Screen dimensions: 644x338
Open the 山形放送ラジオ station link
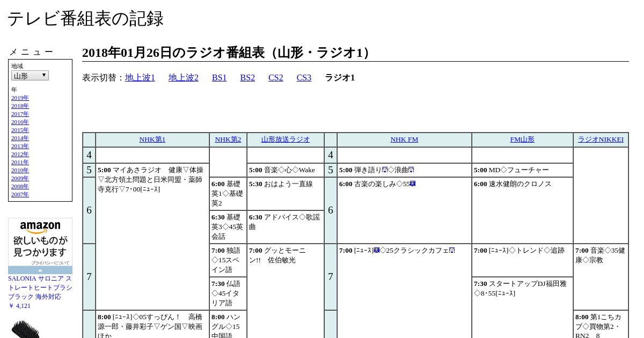[286, 139]
